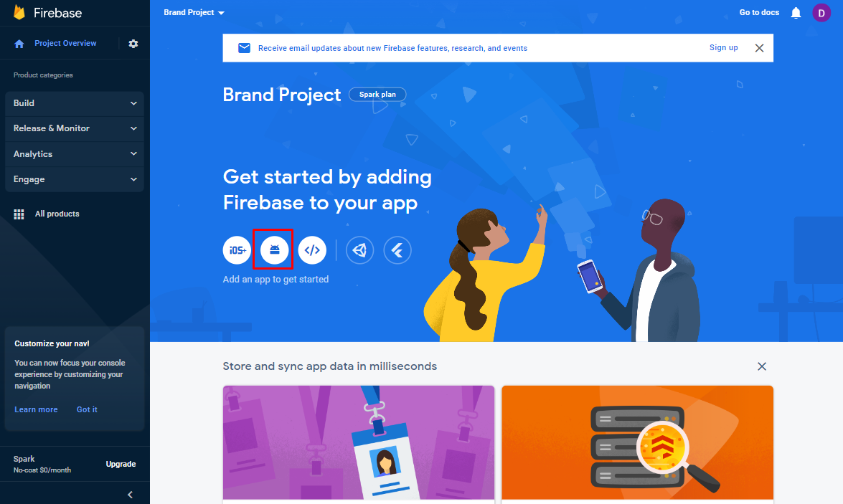The image size is (843, 504).
Task: Expand the Build category
Action: pos(75,103)
